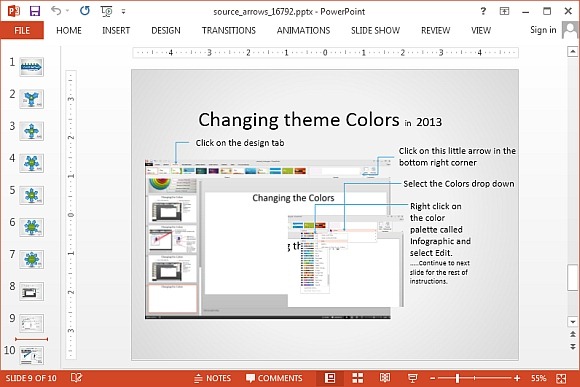Toggle the NOTES pane button
This screenshot has width=580, height=387.
[x=212, y=378]
